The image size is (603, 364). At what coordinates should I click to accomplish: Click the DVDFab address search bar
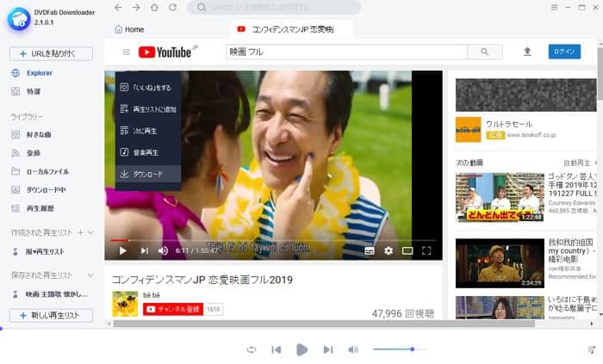click(x=274, y=7)
